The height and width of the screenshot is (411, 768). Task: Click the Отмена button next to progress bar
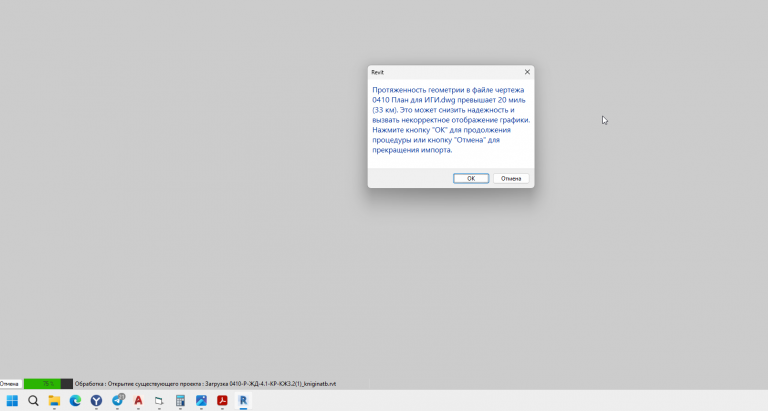(10, 384)
